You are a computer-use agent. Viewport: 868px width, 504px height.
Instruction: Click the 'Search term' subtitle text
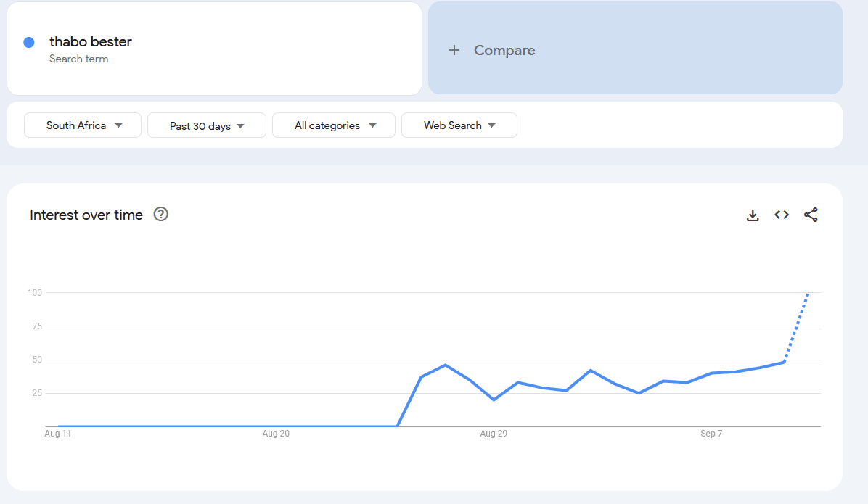pyautogui.click(x=78, y=59)
